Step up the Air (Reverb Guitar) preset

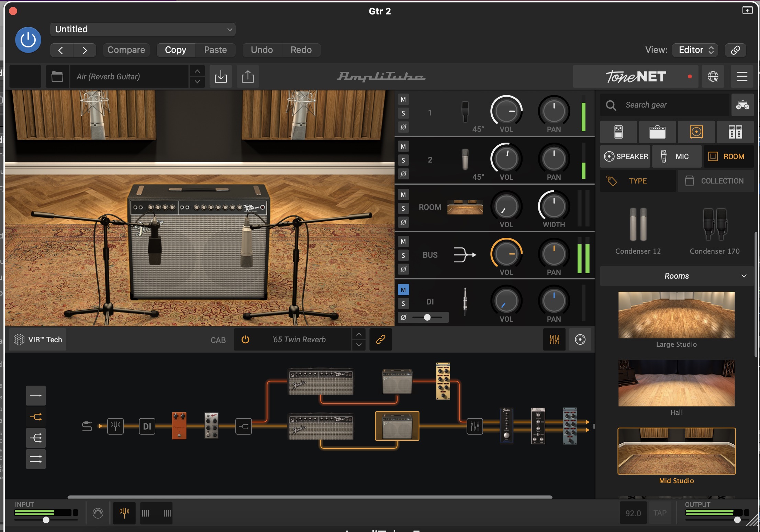click(x=197, y=71)
